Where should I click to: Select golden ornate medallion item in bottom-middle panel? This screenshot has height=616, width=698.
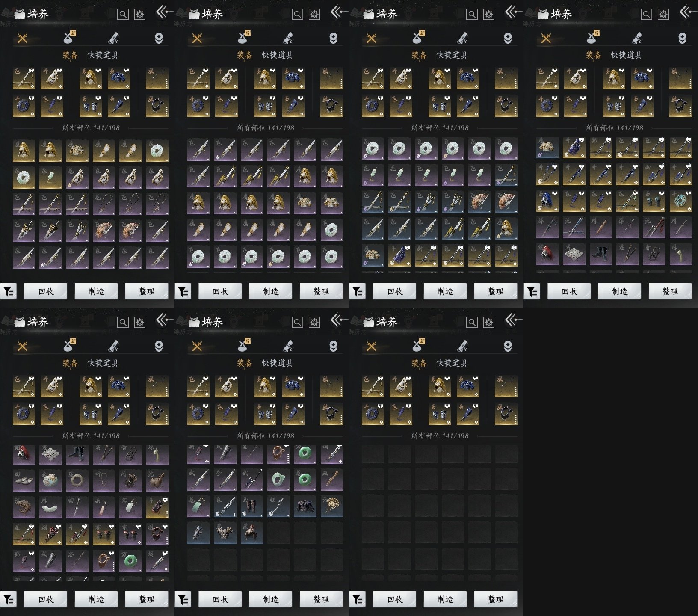(x=331, y=506)
